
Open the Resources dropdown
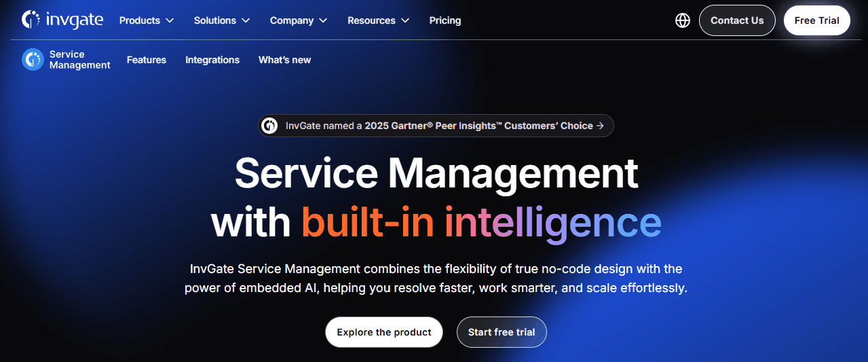click(379, 20)
